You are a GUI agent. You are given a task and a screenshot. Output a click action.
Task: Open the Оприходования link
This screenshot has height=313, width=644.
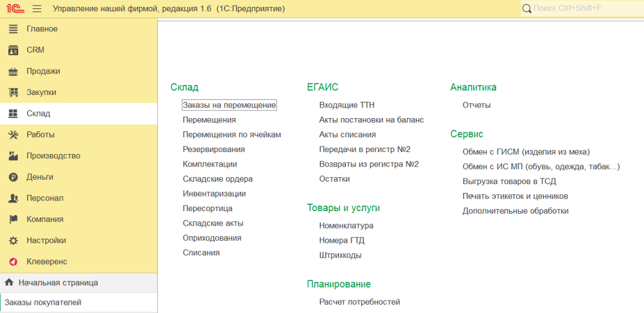coord(212,238)
